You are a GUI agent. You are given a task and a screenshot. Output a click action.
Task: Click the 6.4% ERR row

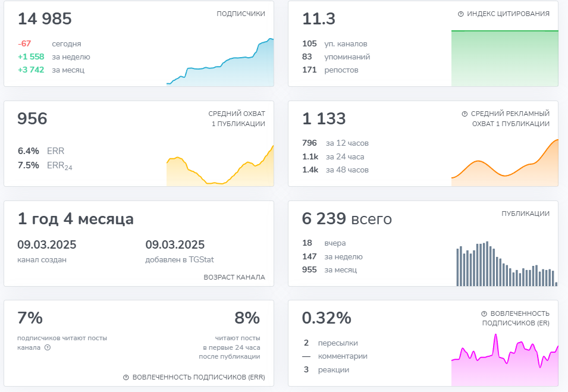pyautogui.click(x=41, y=151)
